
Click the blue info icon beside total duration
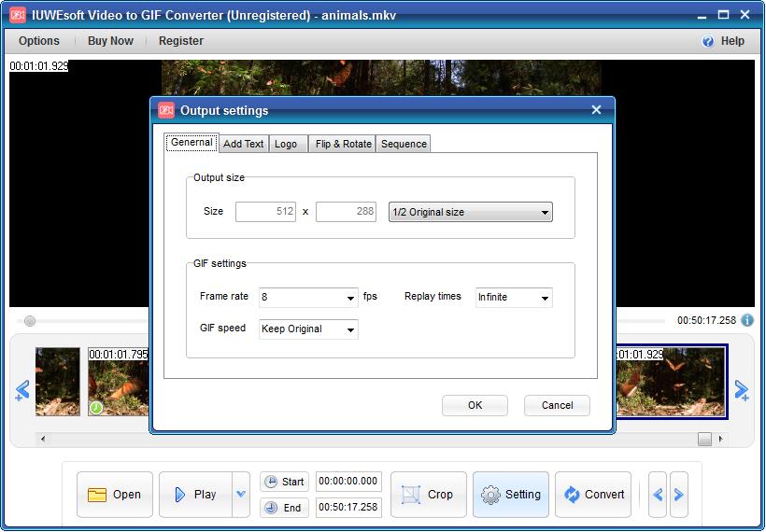click(747, 320)
